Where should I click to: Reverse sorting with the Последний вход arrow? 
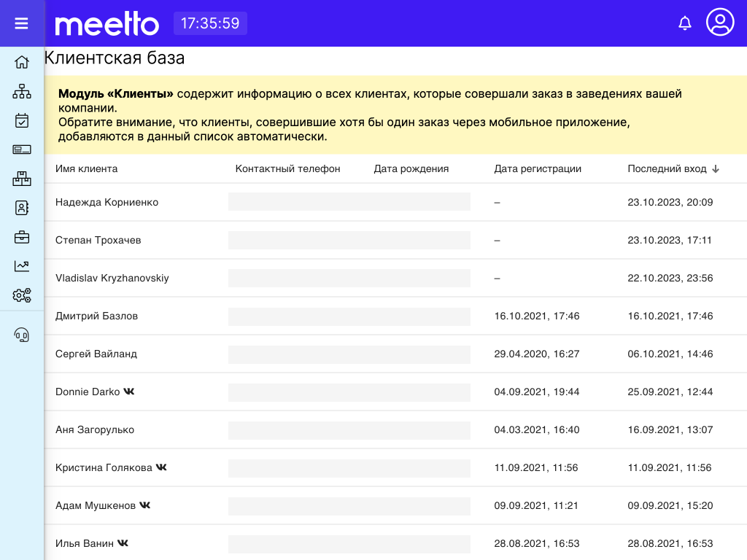pyautogui.click(x=717, y=168)
